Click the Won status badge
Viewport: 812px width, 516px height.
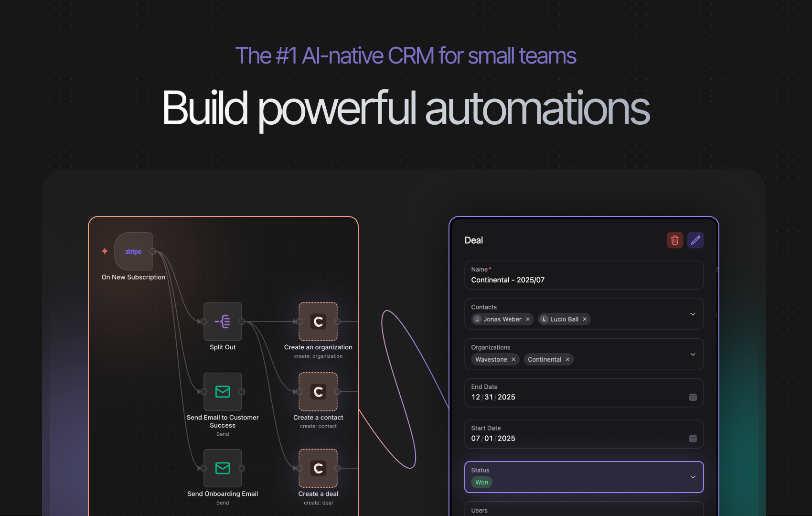point(481,482)
